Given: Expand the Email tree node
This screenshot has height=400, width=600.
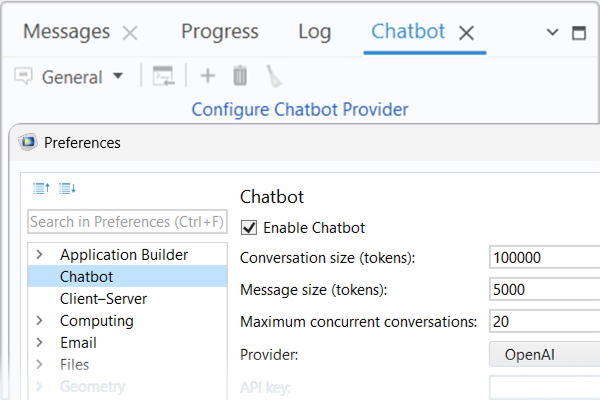Looking at the screenshot, I should [x=39, y=343].
